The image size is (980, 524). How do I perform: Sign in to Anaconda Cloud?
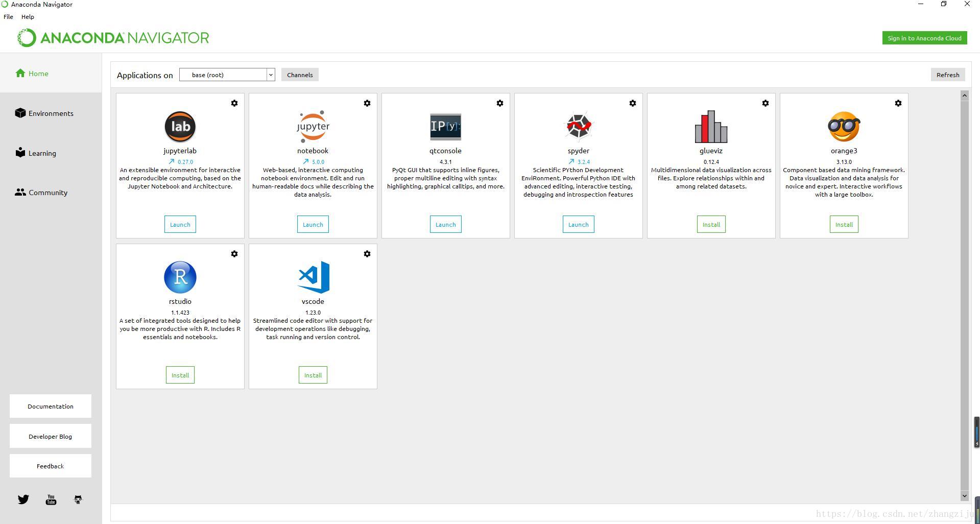[924, 38]
